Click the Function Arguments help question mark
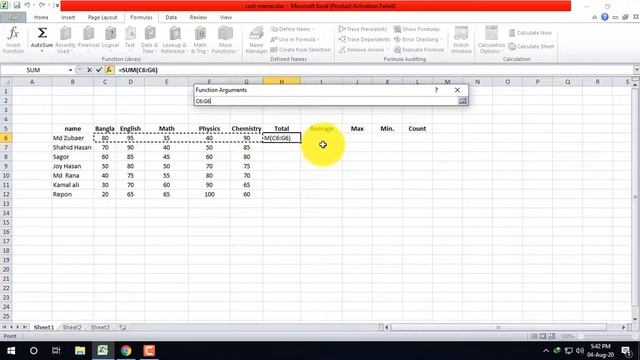 click(x=436, y=90)
